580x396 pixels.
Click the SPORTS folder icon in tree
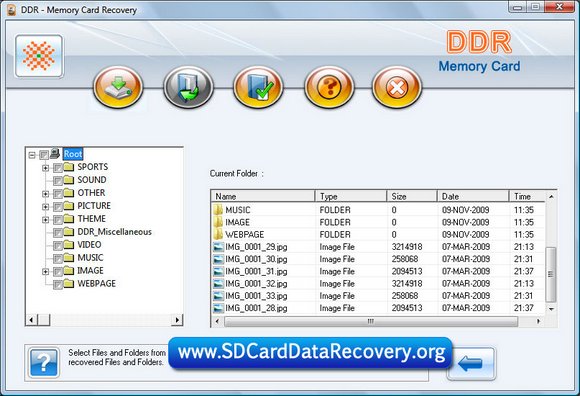pyautogui.click(x=68, y=167)
